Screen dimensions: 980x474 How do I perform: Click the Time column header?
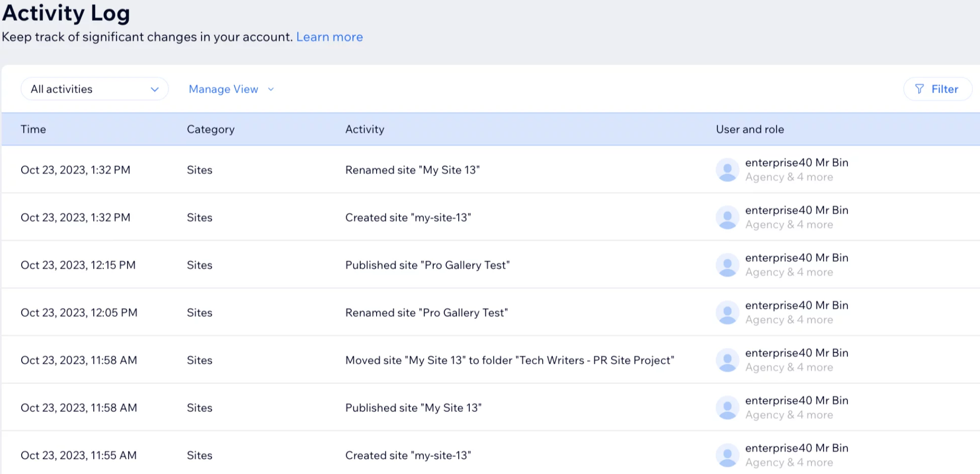[33, 130]
